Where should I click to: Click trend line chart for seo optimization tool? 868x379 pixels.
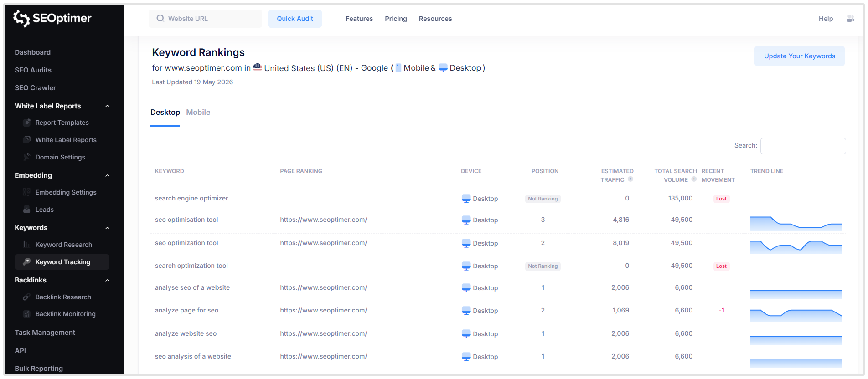(x=796, y=247)
